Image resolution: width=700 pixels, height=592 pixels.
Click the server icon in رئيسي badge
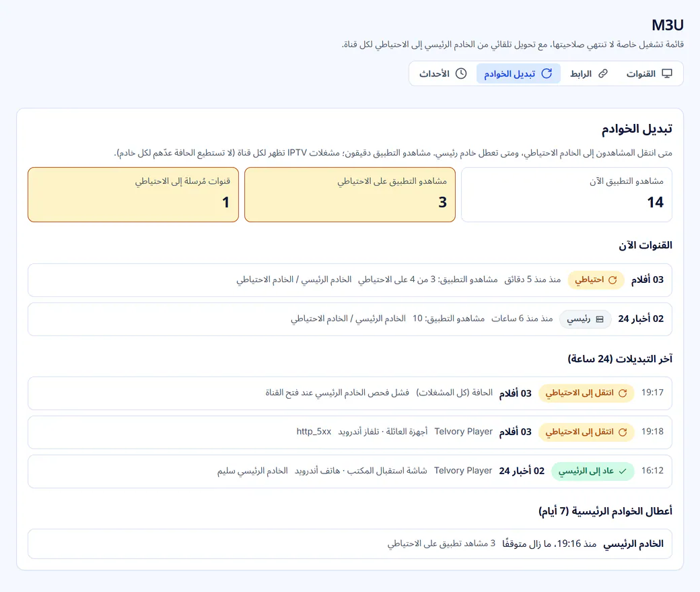600,319
